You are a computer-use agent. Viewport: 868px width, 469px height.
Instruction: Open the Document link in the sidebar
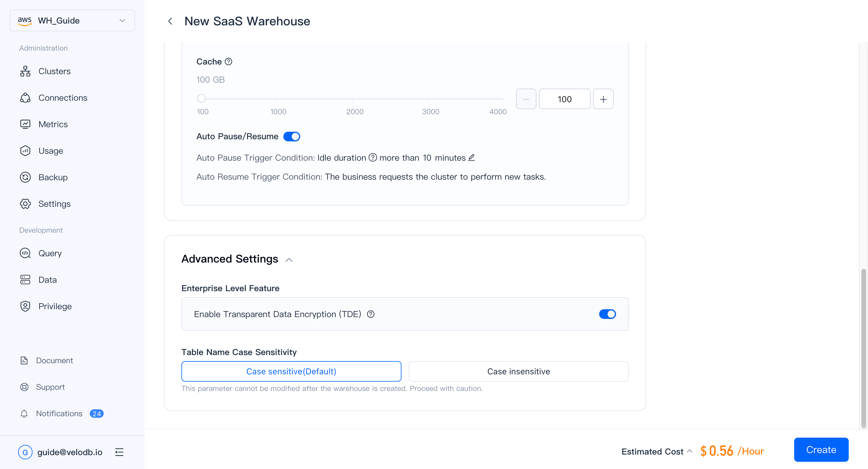pyautogui.click(x=54, y=360)
